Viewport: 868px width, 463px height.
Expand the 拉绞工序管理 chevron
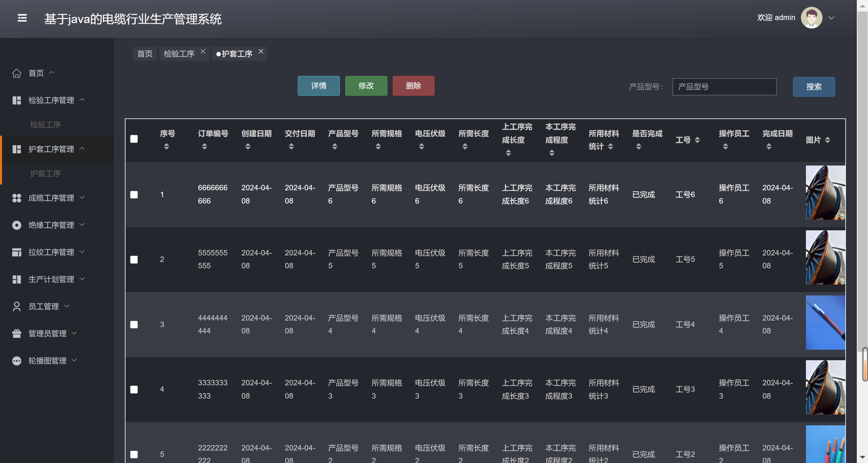point(82,252)
